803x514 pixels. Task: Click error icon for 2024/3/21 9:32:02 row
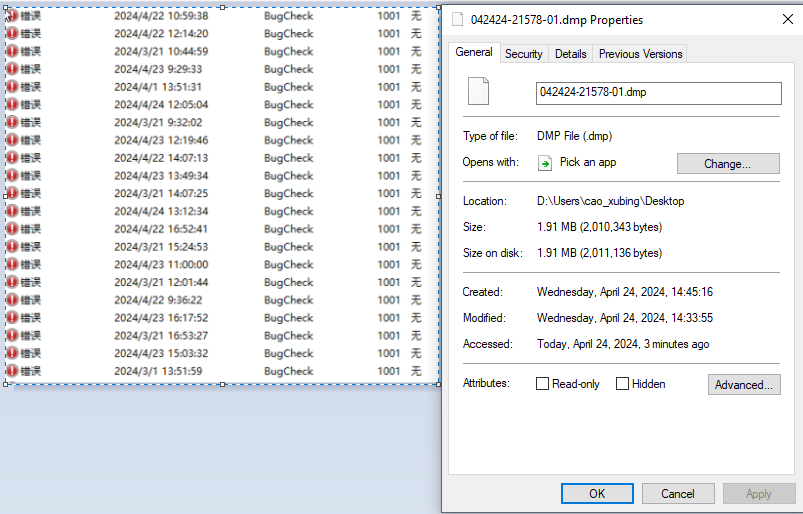(x=12, y=122)
